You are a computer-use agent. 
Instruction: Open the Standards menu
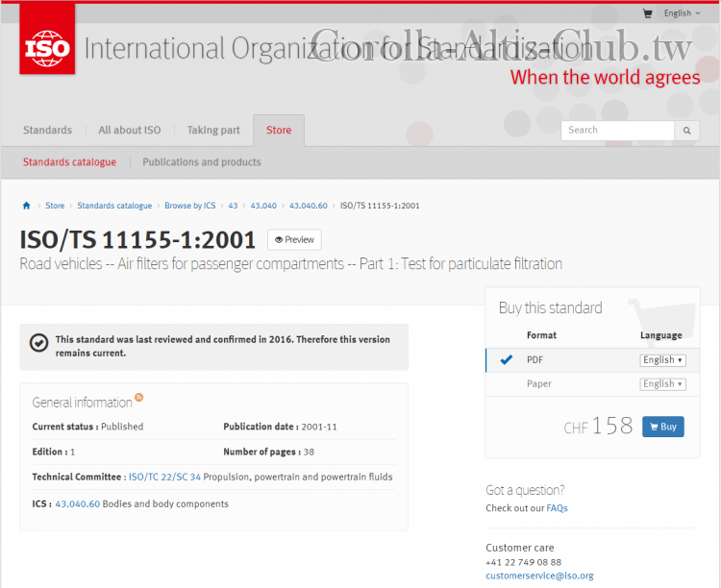[x=47, y=130]
